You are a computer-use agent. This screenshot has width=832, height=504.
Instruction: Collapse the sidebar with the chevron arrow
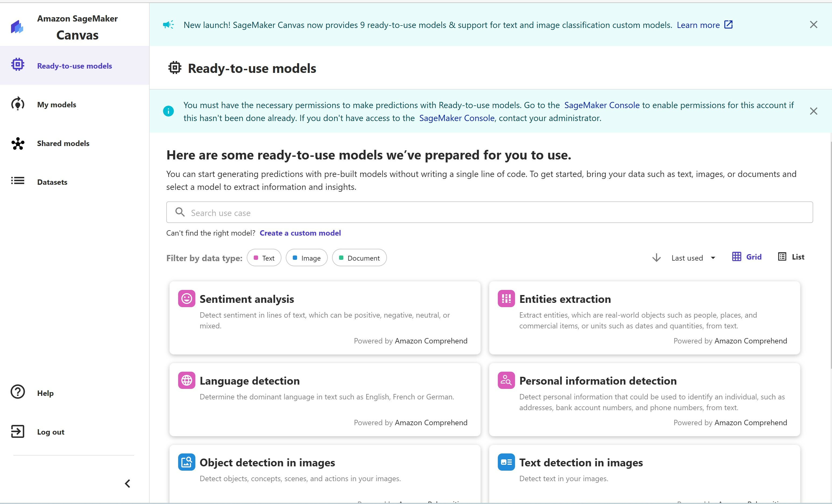point(128,483)
